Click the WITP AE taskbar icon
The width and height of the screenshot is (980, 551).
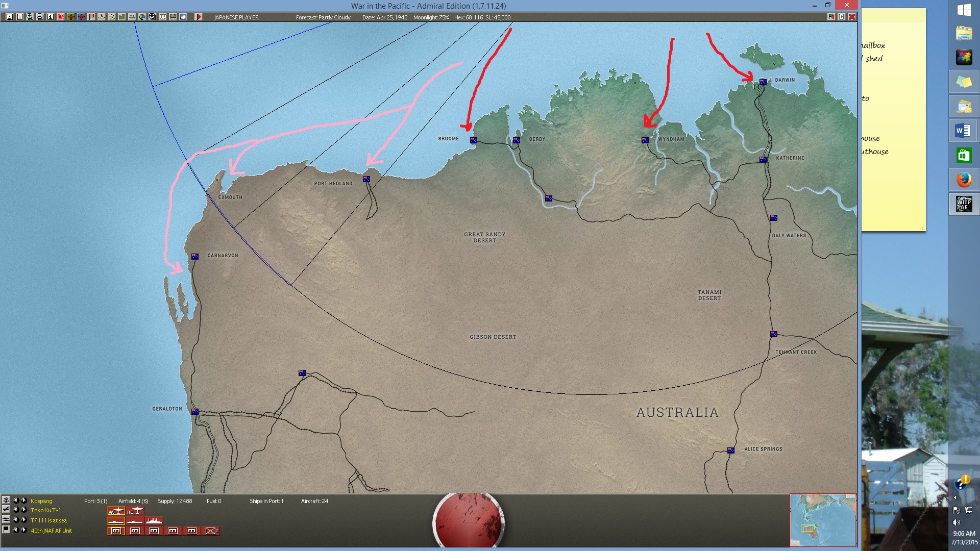pos(964,204)
